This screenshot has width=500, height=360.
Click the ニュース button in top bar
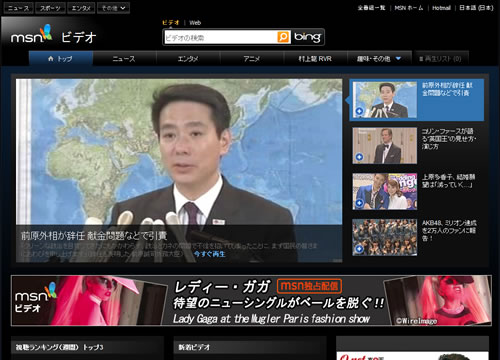click(18, 8)
